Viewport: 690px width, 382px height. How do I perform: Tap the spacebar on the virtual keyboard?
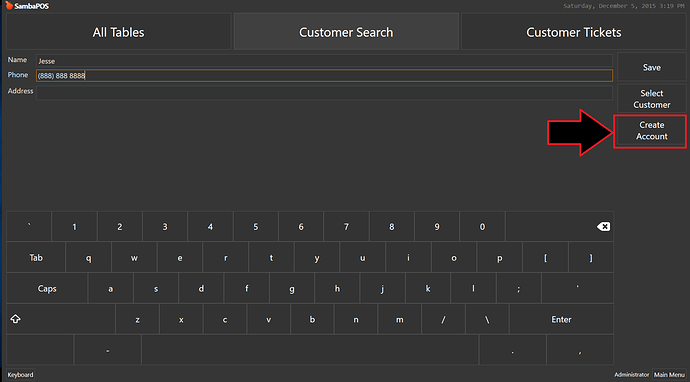coord(310,350)
